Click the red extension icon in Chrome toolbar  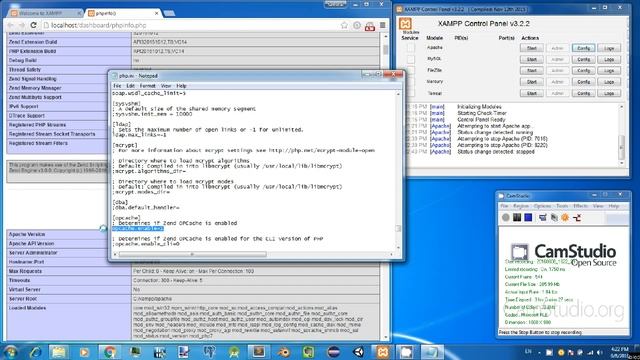tap(370, 26)
